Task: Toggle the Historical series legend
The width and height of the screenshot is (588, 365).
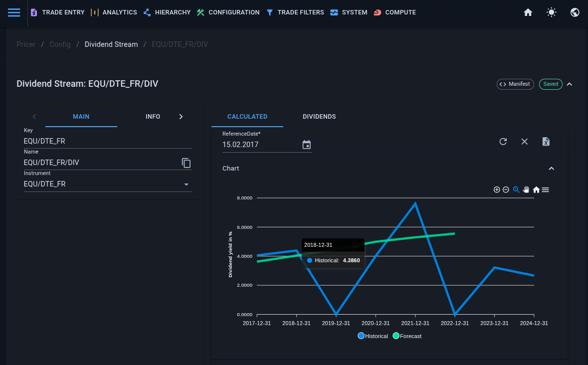Action: point(373,336)
